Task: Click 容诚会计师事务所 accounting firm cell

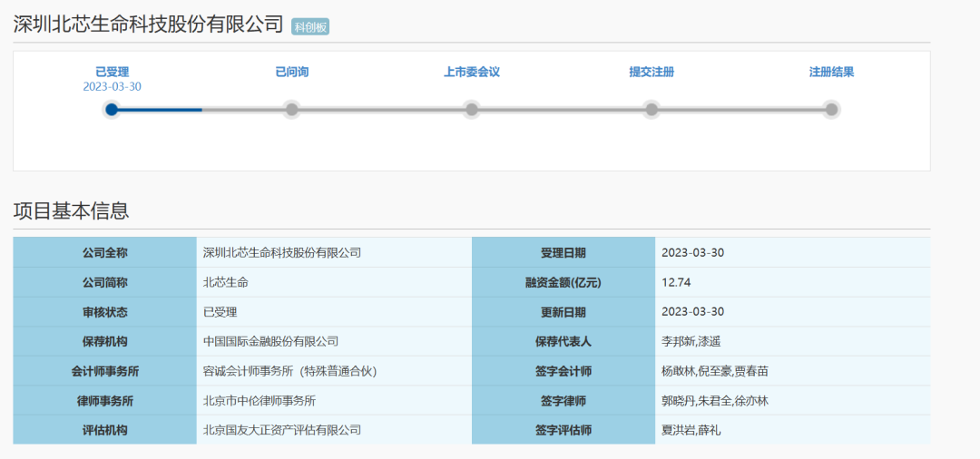Action: [x=289, y=371]
